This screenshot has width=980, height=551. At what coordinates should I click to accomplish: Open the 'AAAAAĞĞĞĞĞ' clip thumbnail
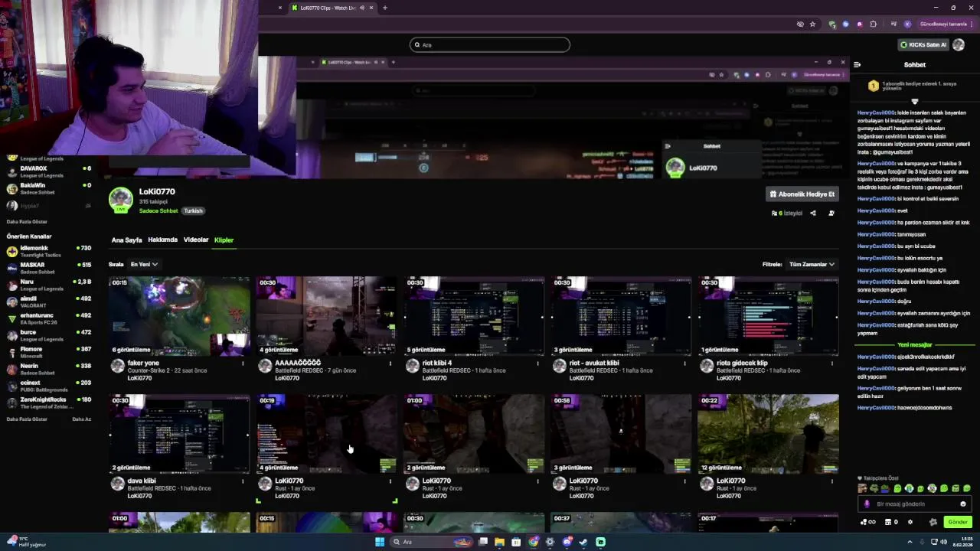click(326, 316)
